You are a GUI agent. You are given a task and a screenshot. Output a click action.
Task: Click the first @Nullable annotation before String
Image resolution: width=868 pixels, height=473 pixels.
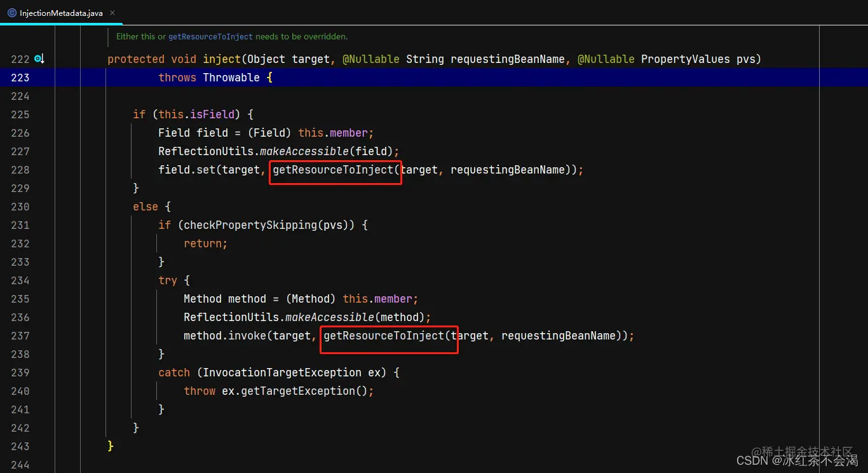coord(371,59)
